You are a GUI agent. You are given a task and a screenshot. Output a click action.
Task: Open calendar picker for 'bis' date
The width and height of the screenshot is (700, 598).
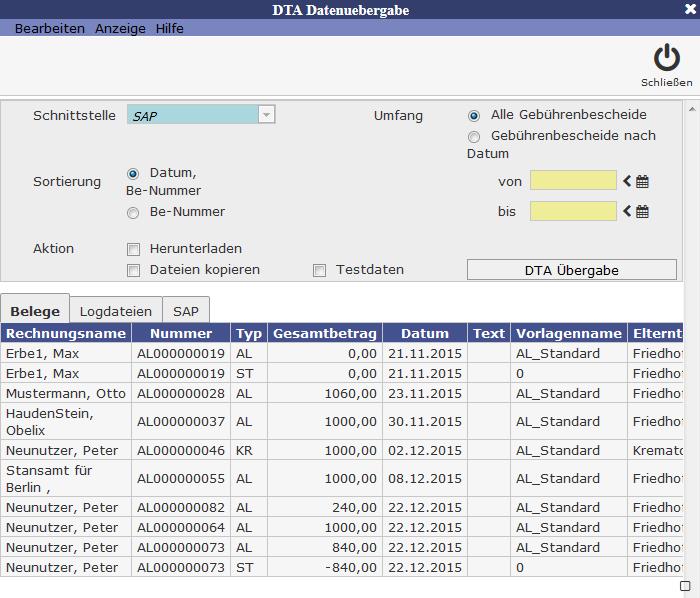pos(643,211)
